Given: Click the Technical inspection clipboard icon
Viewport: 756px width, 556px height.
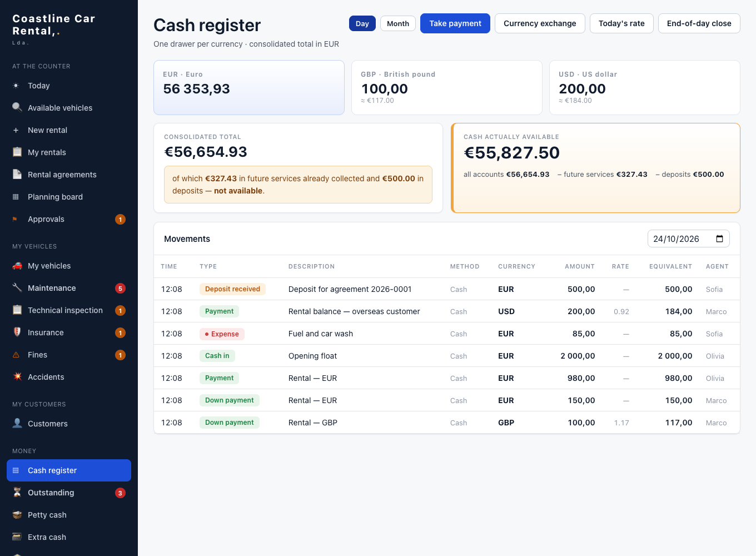Looking at the screenshot, I should click(17, 310).
